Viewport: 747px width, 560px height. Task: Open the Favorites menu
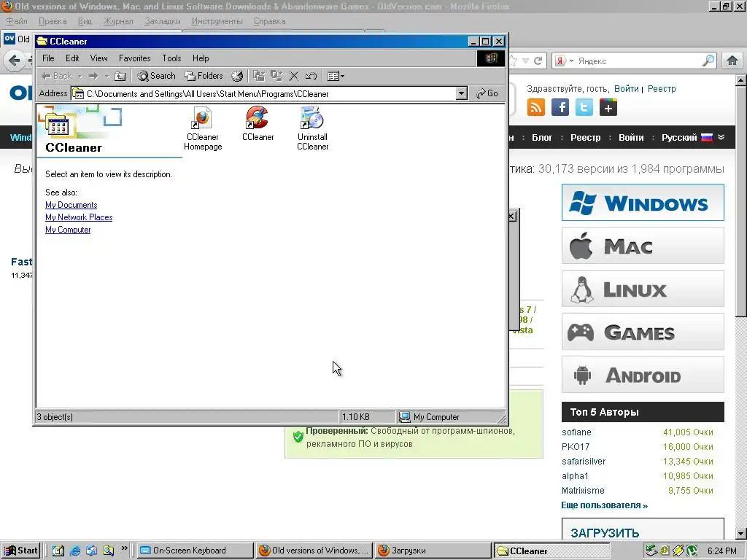(134, 58)
